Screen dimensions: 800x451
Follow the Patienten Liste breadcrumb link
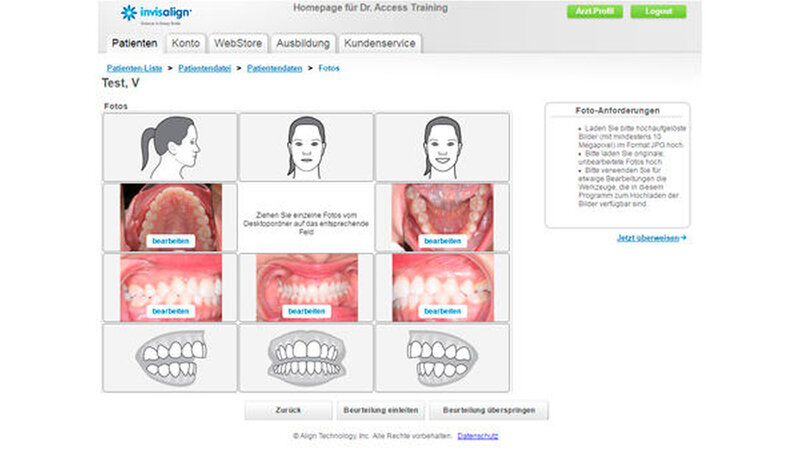(134, 68)
